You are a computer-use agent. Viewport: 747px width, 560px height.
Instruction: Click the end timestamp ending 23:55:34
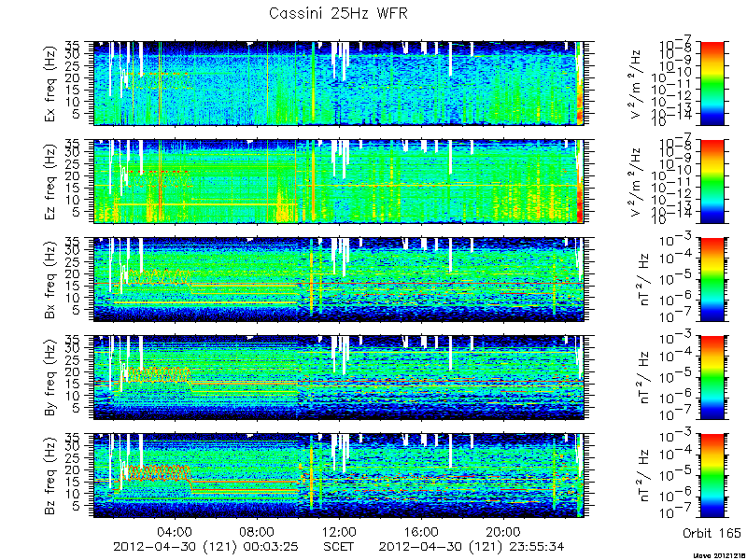coord(472,546)
